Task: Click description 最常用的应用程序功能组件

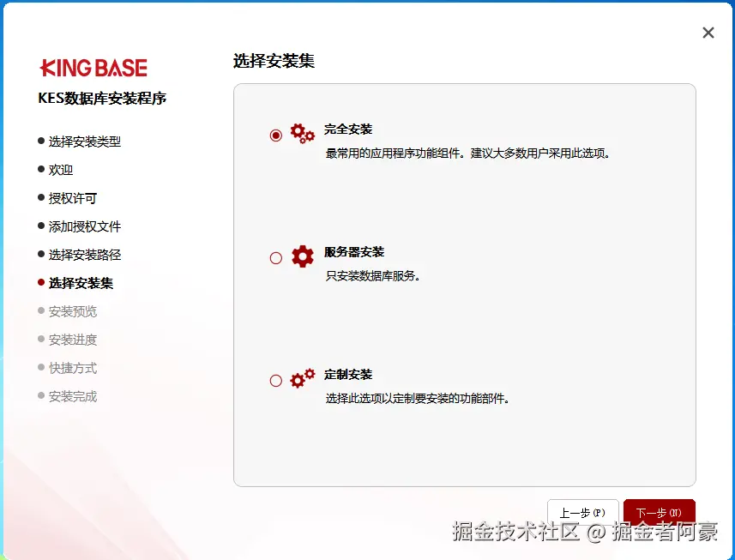Action: [467, 154]
